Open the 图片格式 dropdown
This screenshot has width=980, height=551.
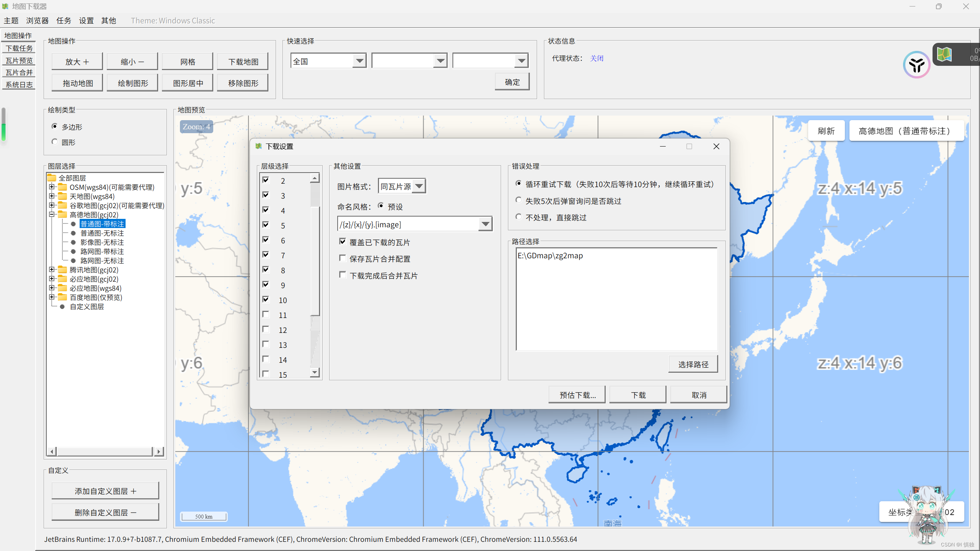click(x=419, y=186)
